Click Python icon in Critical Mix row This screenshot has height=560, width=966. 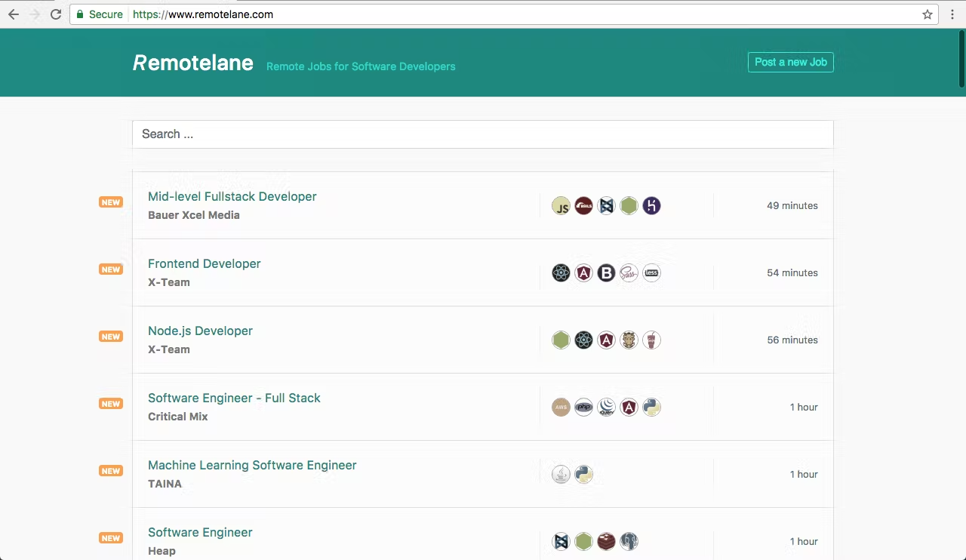pos(651,407)
